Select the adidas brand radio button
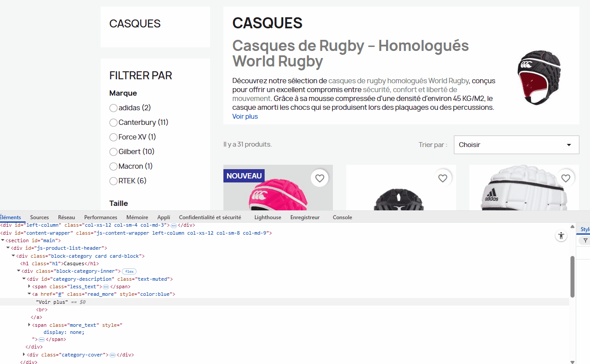The height and width of the screenshot is (364, 590). [x=113, y=108]
